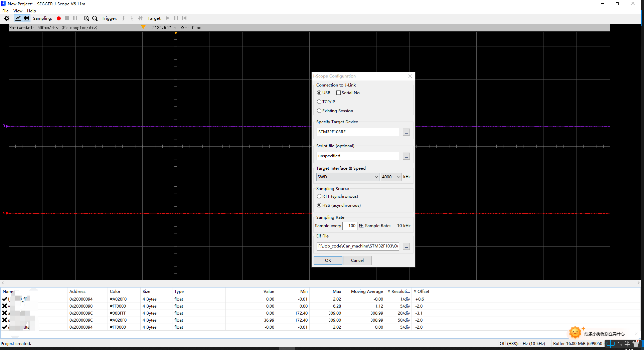Select the TCP/IP connection radio button

[x=319, y=102]
